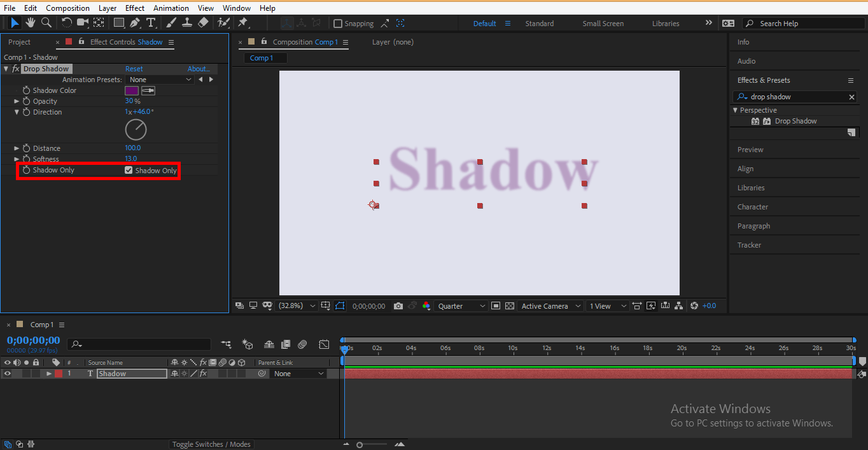Click the About link for Drop Shadow
Viewport: 868px width, 450px height.
(198, 68)
